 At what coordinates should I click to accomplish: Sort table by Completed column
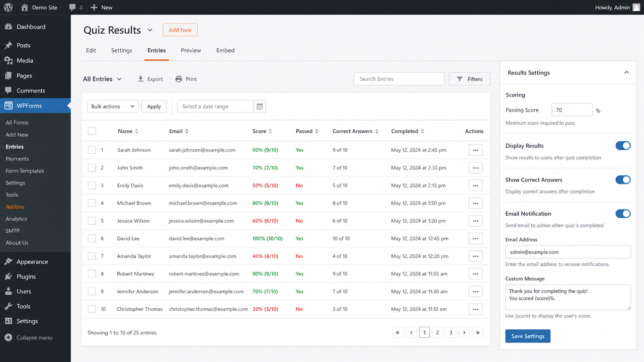pyautogui.click(x=408, y=131)
